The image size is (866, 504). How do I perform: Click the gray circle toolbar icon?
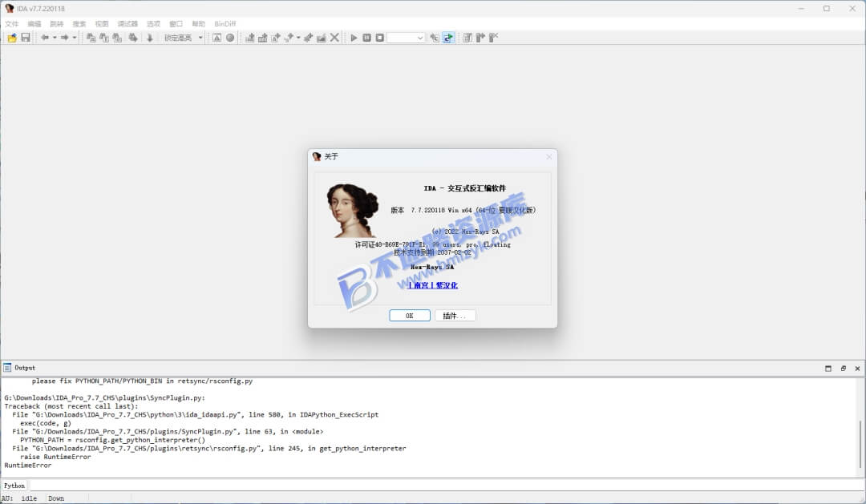click(x=230, y=38)
